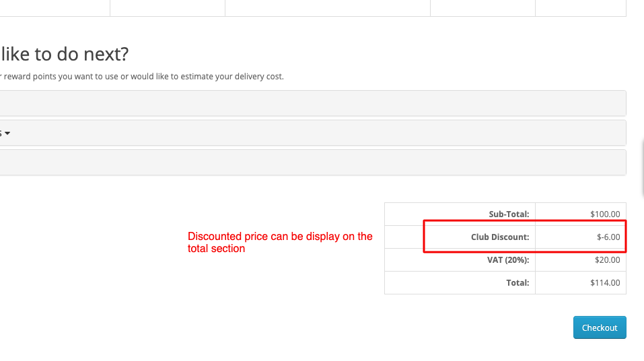This screenshot has height=361, width=644.
Task: Select the Club Discount label
Action: click(x=500, y=237)
